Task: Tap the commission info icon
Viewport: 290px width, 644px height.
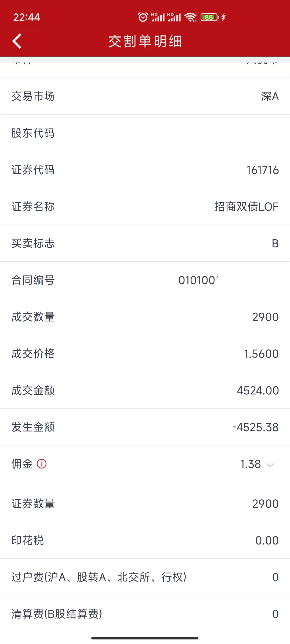Action: click(x=42, y=464)
